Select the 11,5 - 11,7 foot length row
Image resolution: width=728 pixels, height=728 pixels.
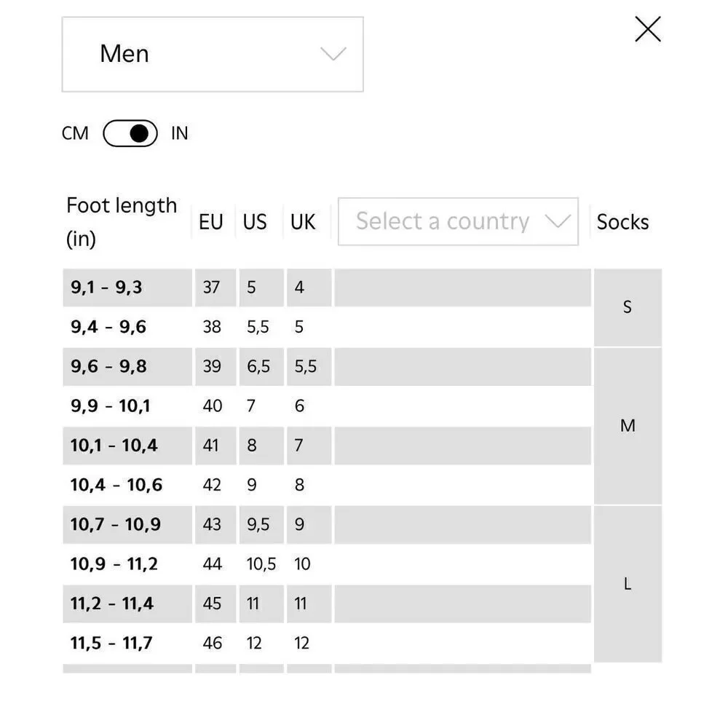(x=327, y=643)
